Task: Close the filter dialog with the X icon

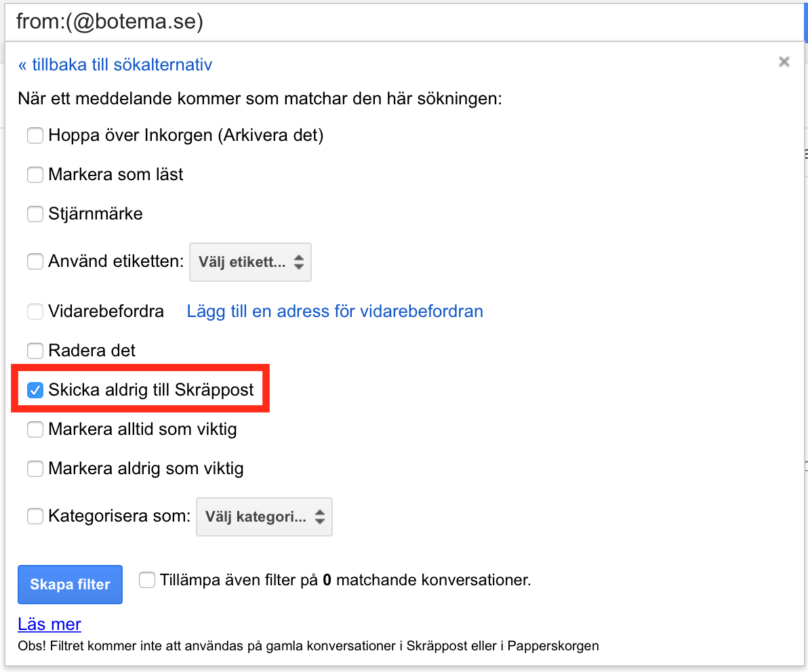Action: pos(784,62)
